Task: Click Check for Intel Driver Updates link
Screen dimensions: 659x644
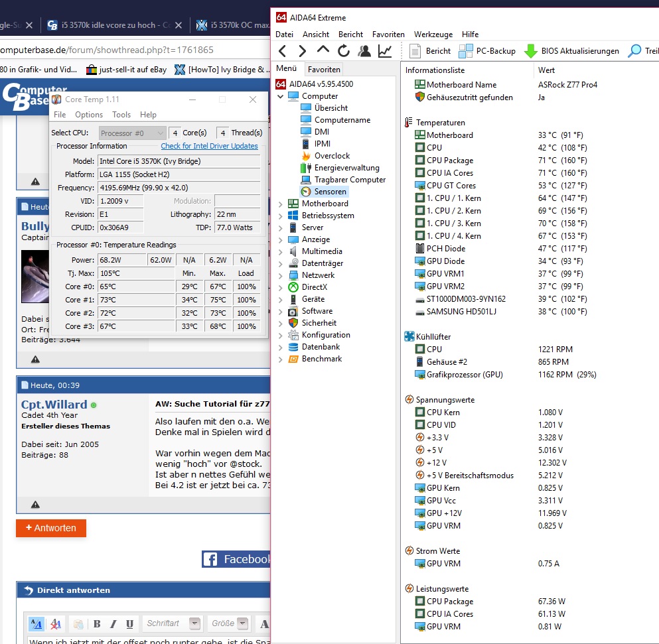Action: (209, 146)
